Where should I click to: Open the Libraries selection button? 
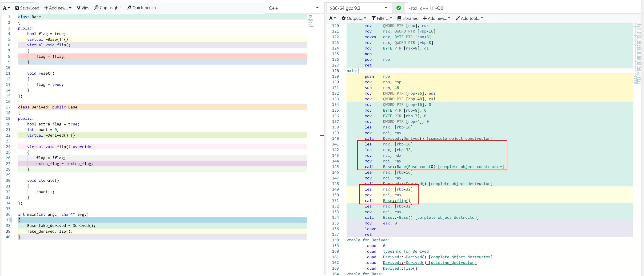tap(407, 18)
